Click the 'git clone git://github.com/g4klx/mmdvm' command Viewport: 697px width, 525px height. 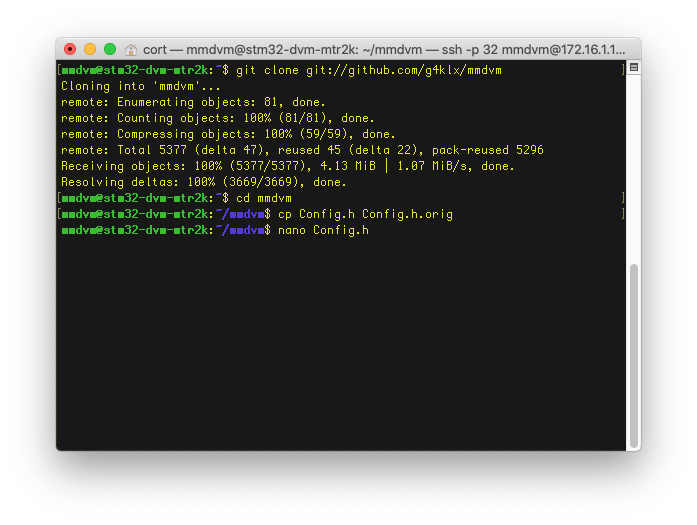pos(369,70)
